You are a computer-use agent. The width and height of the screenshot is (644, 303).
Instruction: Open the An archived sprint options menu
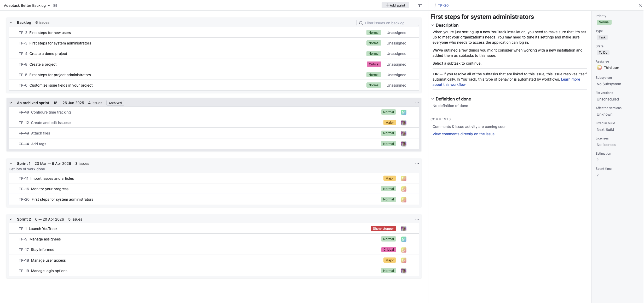(417, 103)
